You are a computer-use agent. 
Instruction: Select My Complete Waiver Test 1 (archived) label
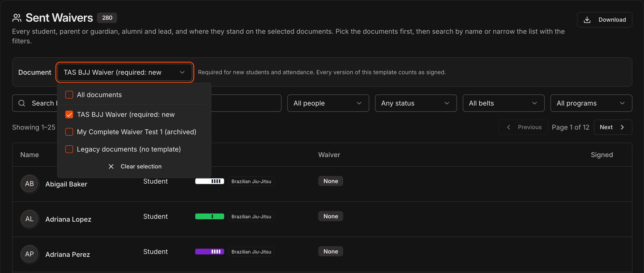(136, 132)
